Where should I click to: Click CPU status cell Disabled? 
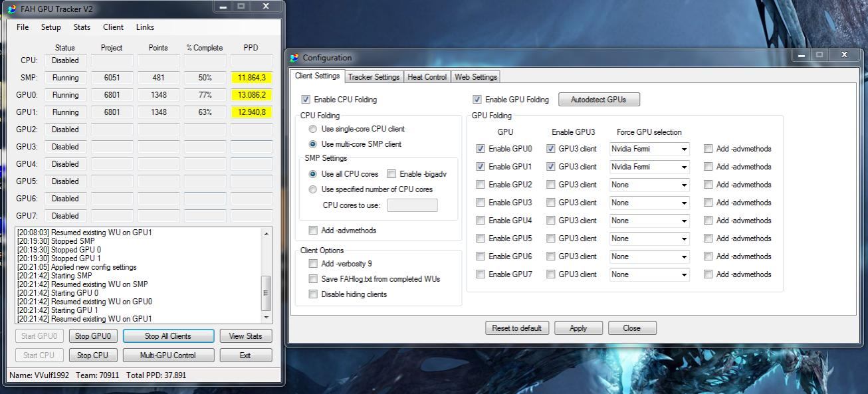pos(65,60)
